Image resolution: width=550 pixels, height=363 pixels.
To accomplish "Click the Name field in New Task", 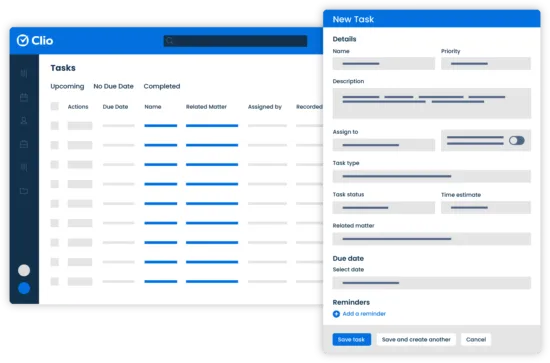I will coord(384,63).
